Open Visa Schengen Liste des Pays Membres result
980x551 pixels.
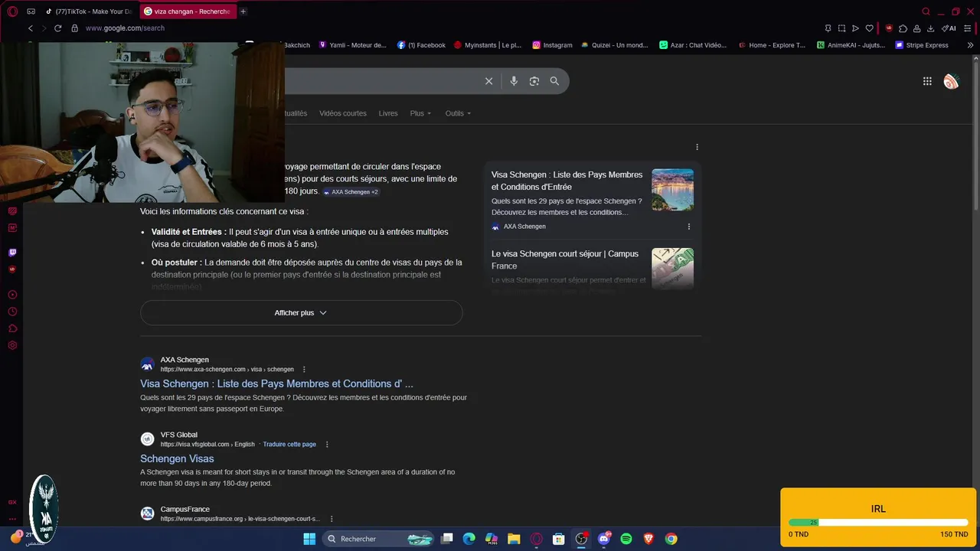pos(276,384)
